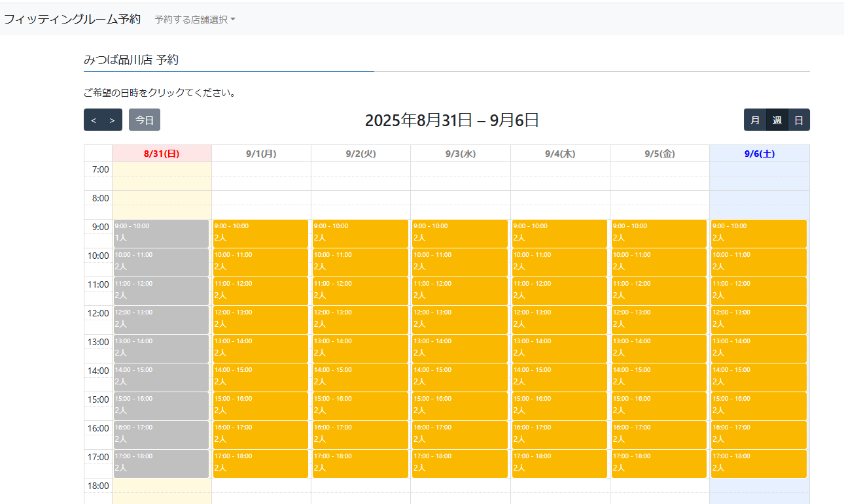Select the 9/4(木) column header
Screen dimensions: 844x504
[x=559, y=154]
